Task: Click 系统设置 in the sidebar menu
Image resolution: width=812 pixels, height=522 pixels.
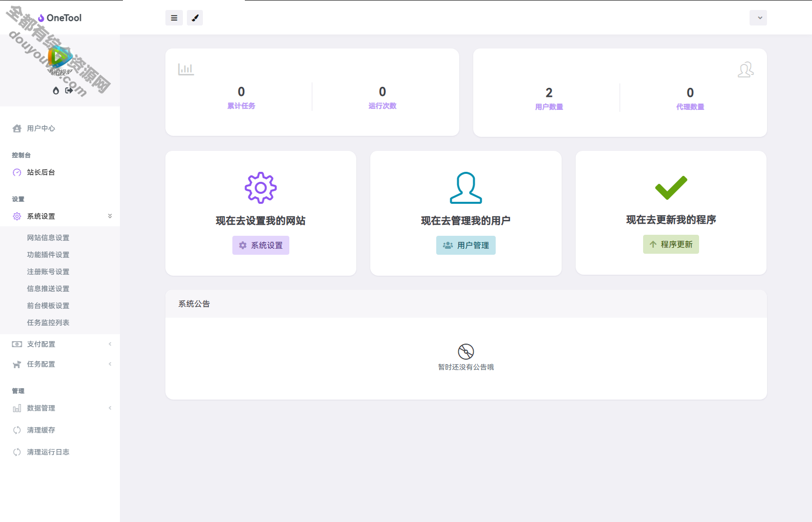Action: 41,216
